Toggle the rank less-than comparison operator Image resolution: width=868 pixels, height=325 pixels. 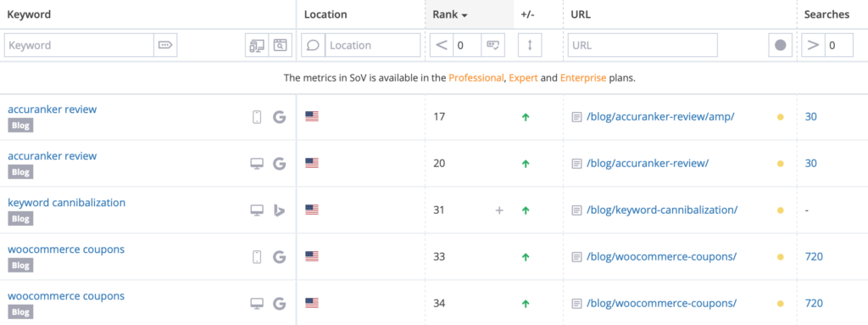442,46
